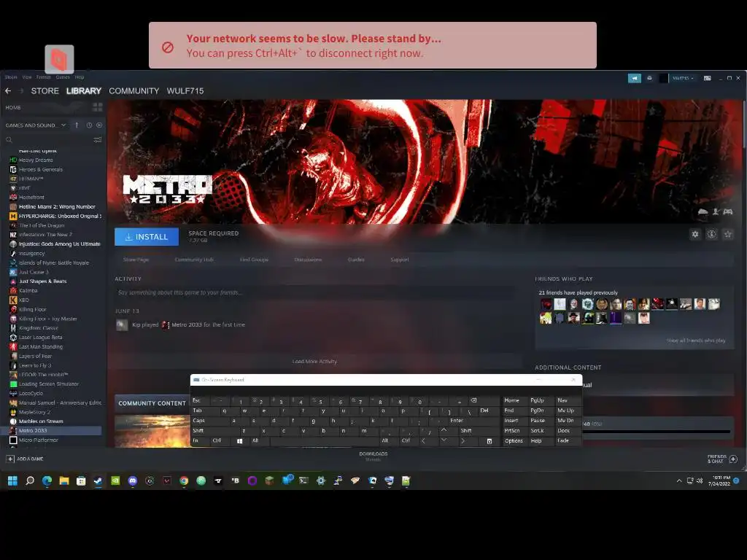Open Windows Start menu
Viewport: 747px width, 560px height.
[12, 481]
